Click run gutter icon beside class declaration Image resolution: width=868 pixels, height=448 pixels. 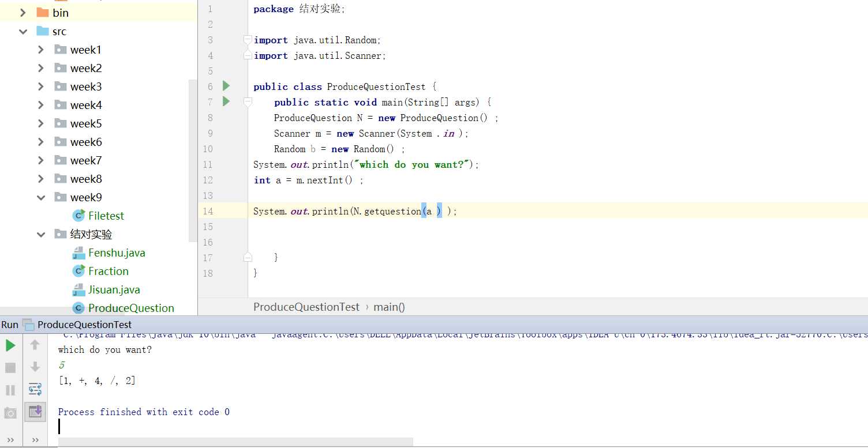(226, 86)
